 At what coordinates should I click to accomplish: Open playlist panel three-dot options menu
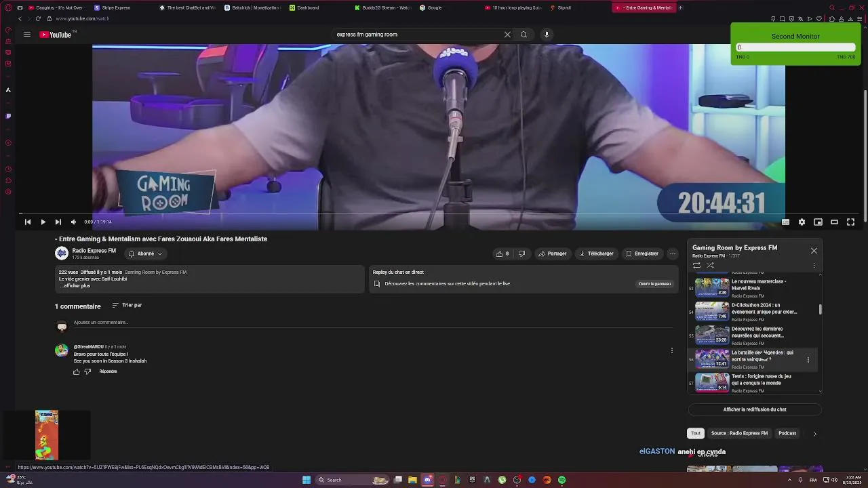coord(814,266)
